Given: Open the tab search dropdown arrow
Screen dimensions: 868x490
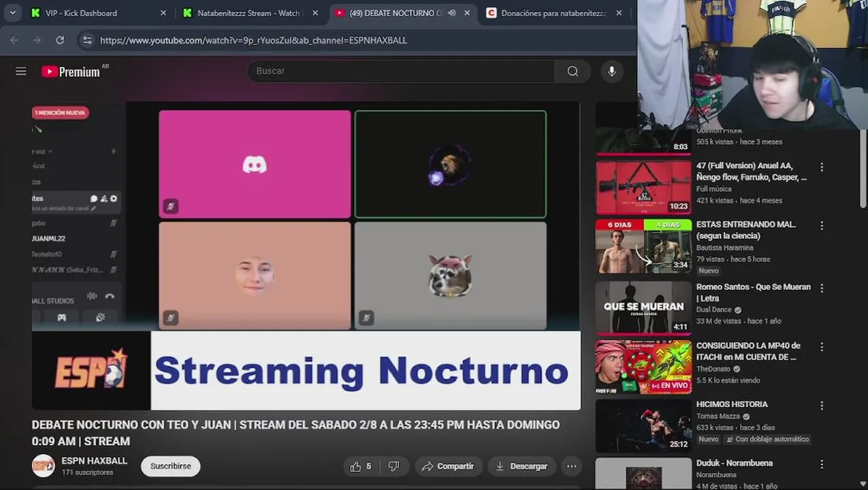Looking at the screenshot, I should (x=12, y=12).
